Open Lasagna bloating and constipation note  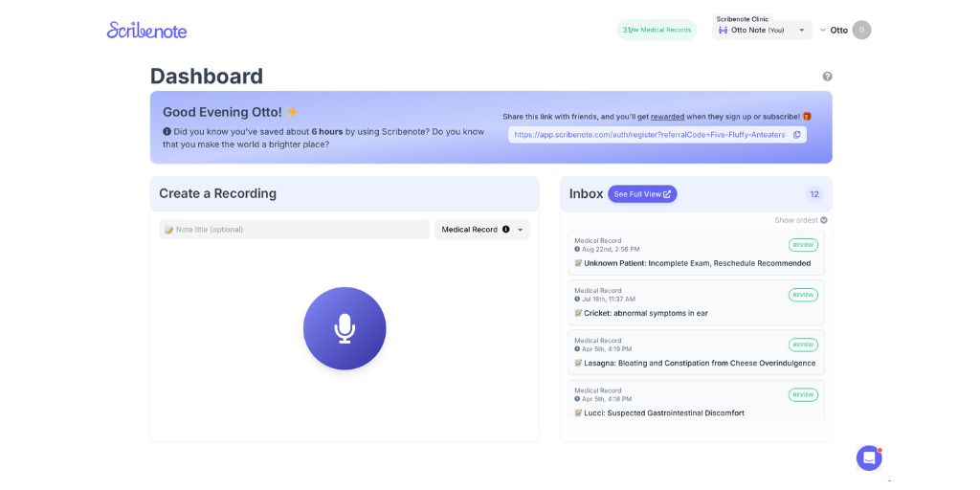pyautogui.click(x=699, y=364)
